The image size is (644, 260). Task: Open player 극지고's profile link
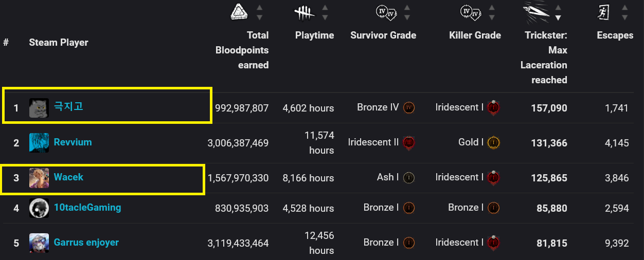tap(68, 107)
